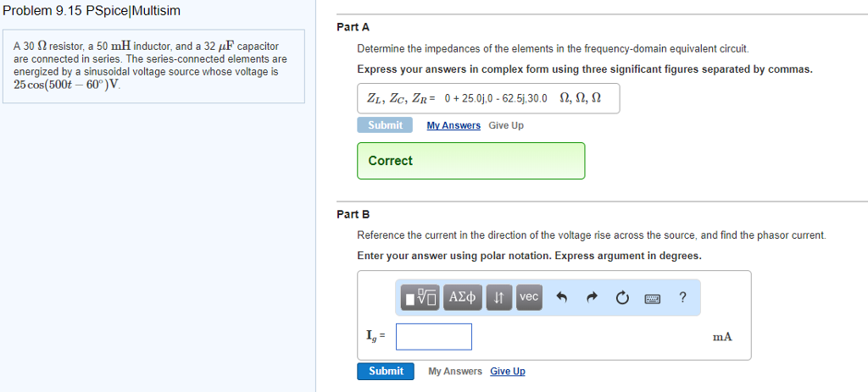868x392 pixels.
Task: Click My Answers under Part B
Action: [x=455, y=371]
